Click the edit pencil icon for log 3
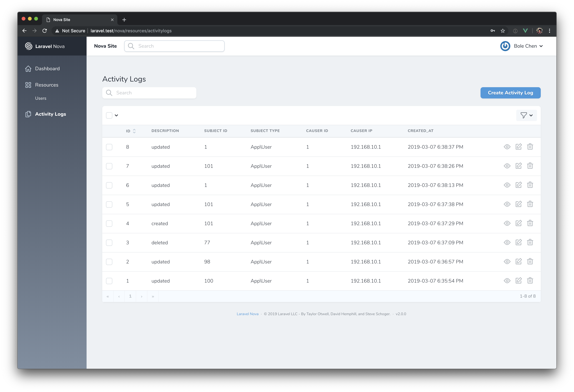 pos(518,242)
